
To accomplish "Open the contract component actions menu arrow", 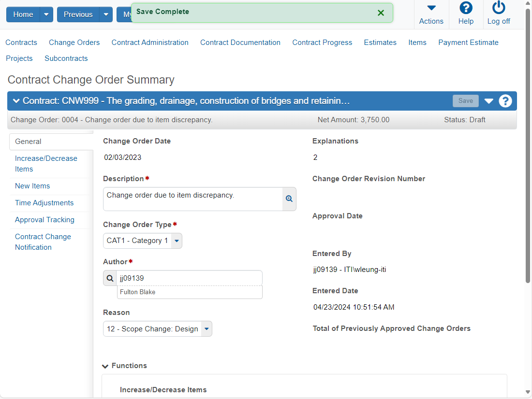I will pos(488,101).
